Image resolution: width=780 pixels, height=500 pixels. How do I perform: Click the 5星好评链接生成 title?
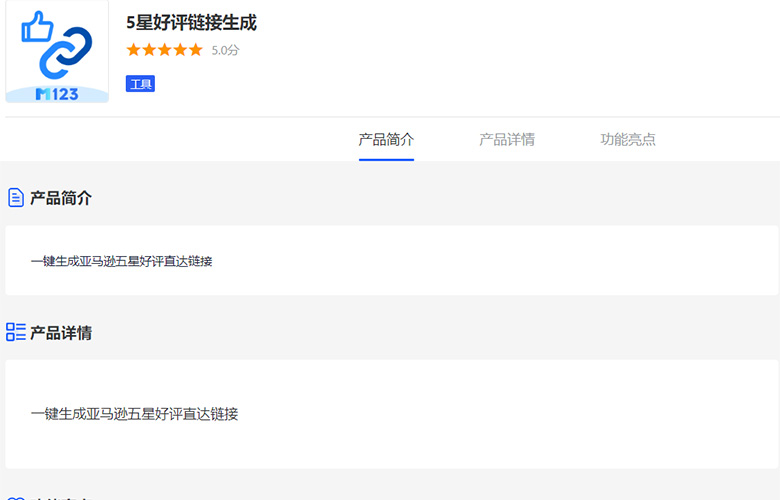192,23
